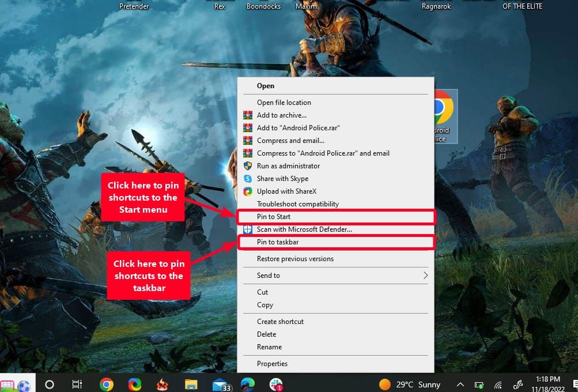The height and width of the screenshot is (392, 578).
Task: Open Google Chrome from the taskbar
Action: click(x=106, y=385)
